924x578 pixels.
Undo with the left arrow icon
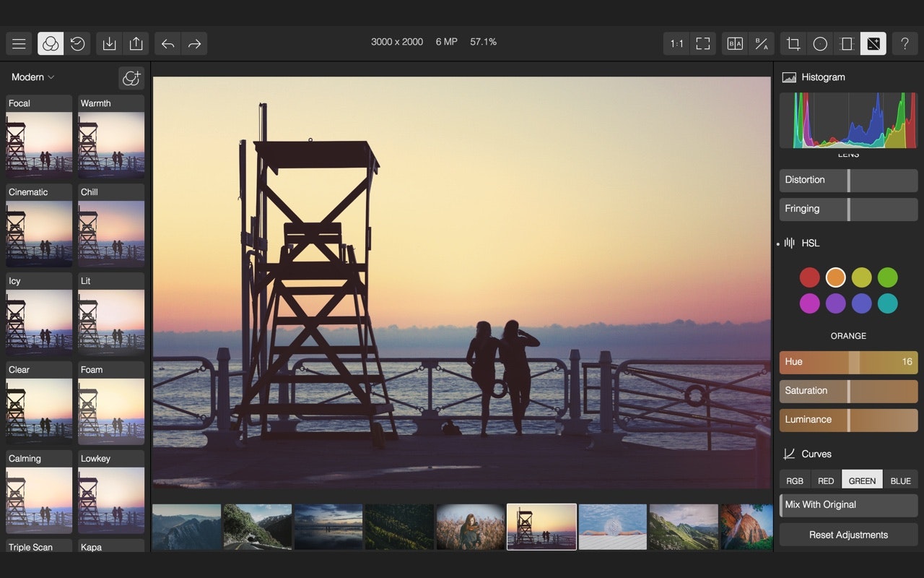click(x=167, y=44)
